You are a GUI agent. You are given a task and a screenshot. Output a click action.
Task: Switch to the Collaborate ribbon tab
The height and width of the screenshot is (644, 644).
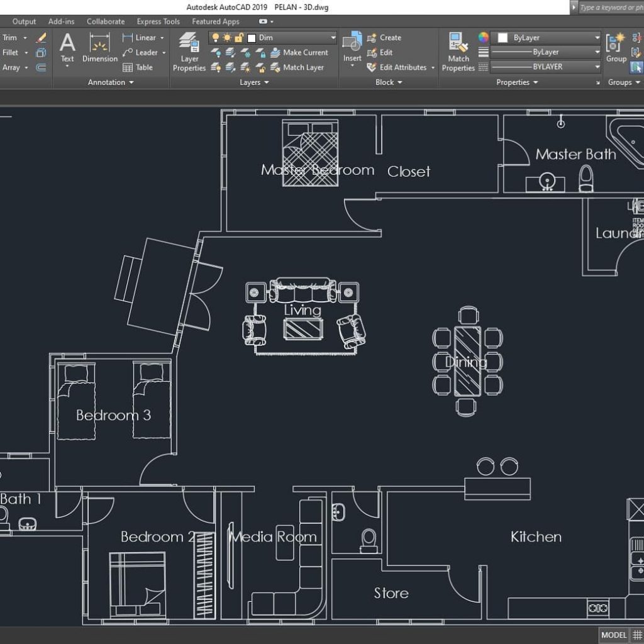coord(106,21)
